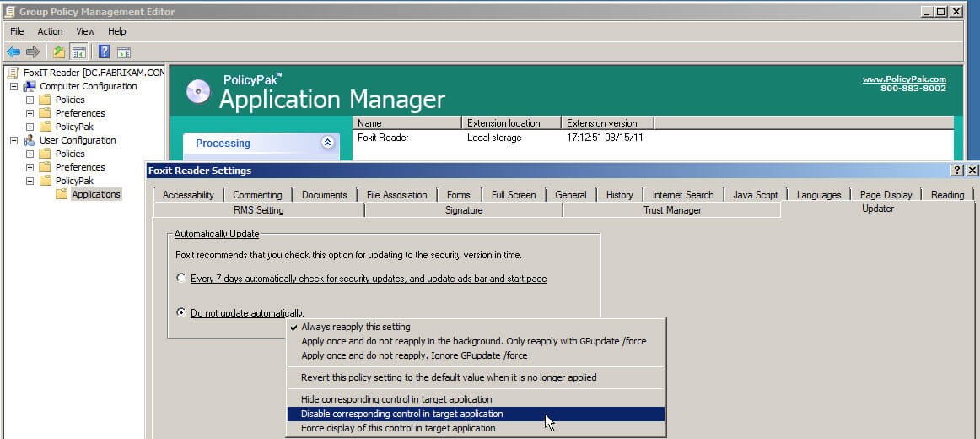
Task: Choose Disable corresponding control in target application
Action: click(x=476, y=414)
